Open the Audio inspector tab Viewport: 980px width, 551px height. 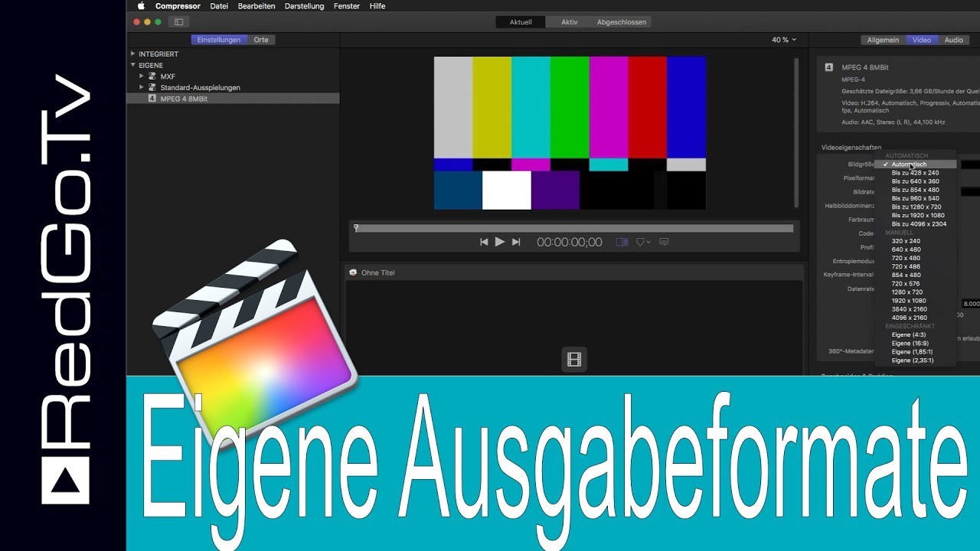tap(954, 40)
